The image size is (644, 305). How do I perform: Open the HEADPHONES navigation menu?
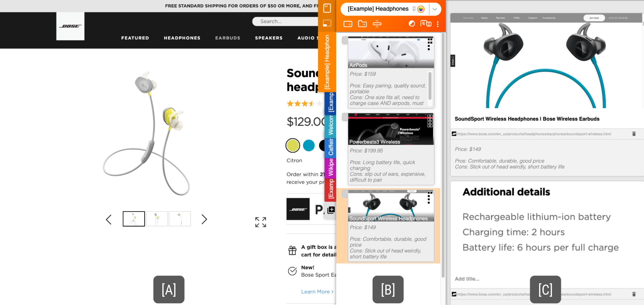pyautogui.click(x=182, y=38)
